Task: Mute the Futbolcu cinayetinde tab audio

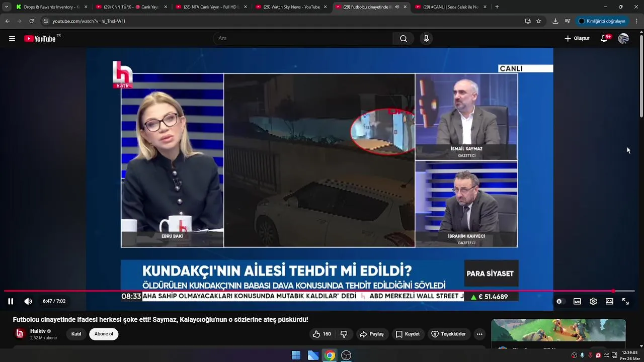Action: click(x=397, y=7)
